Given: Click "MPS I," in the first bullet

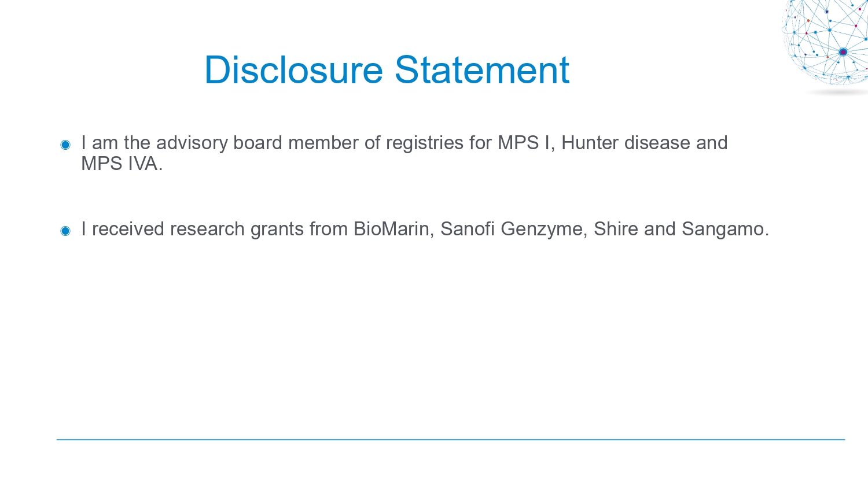Looking at the screenshot, I should [x=527, y=143].
